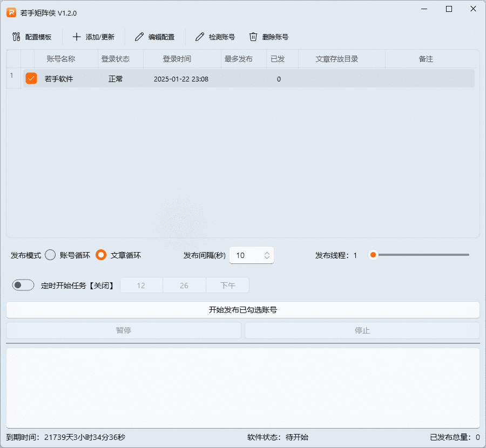This screenshot has height=448, width=486.
Task: Select the 若手软件 account row
Action: coord(162,78)
